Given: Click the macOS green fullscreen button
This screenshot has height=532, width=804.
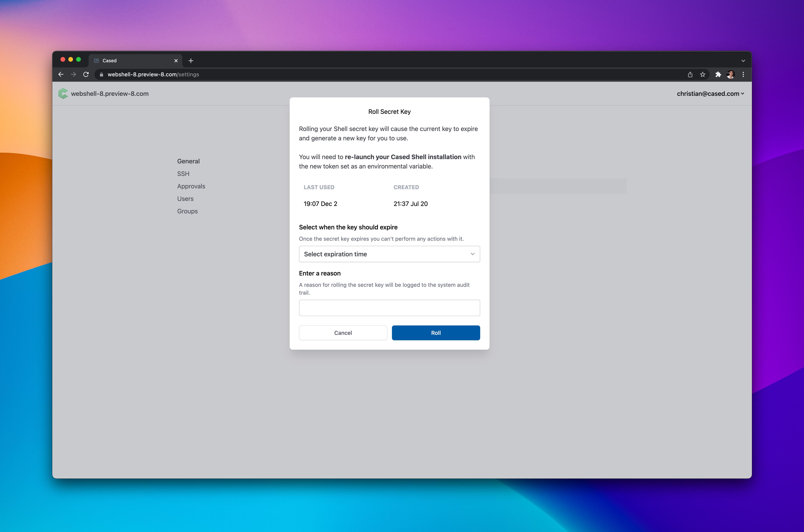Looking at the screenshot, I should coord(78,59).
